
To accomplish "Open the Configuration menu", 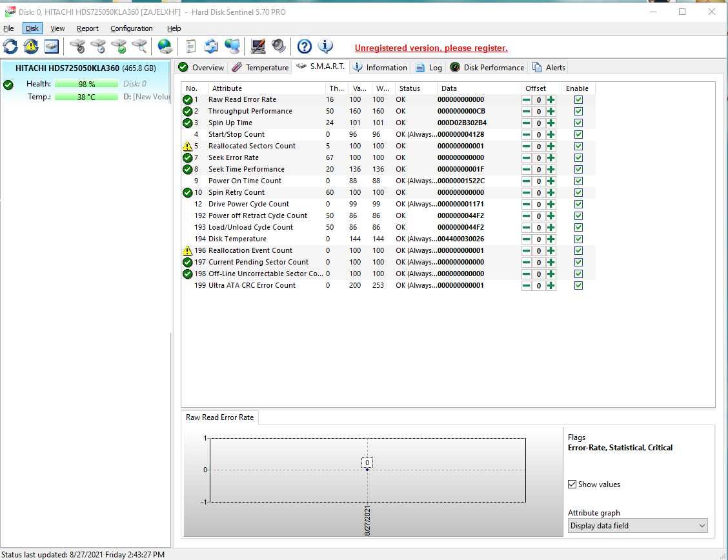I will [x=132, y=28].
